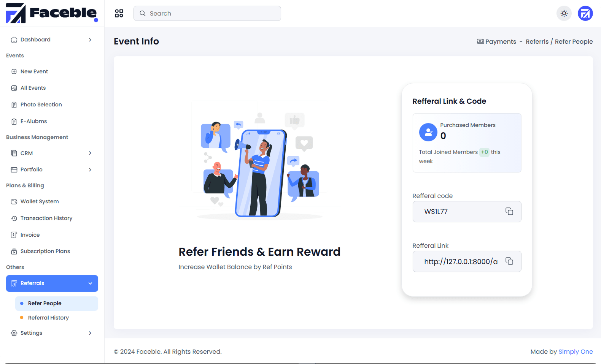Select Referral History submenu item

48,318
